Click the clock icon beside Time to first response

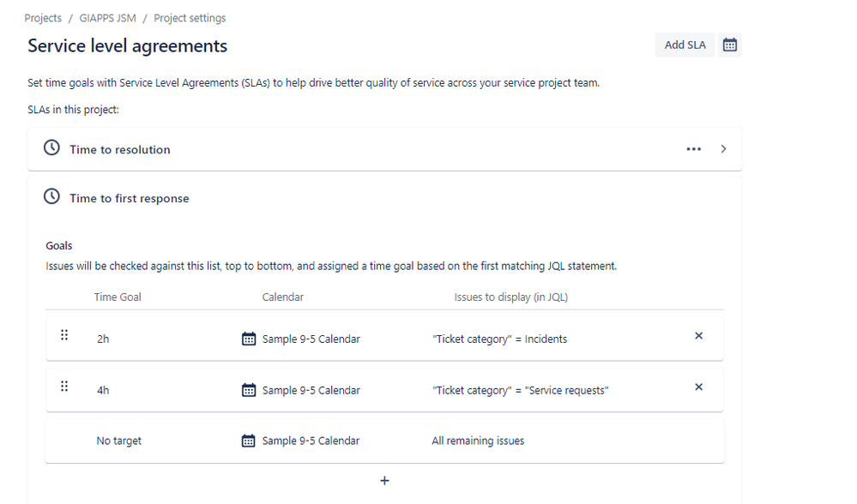click(x=52, y=196)
